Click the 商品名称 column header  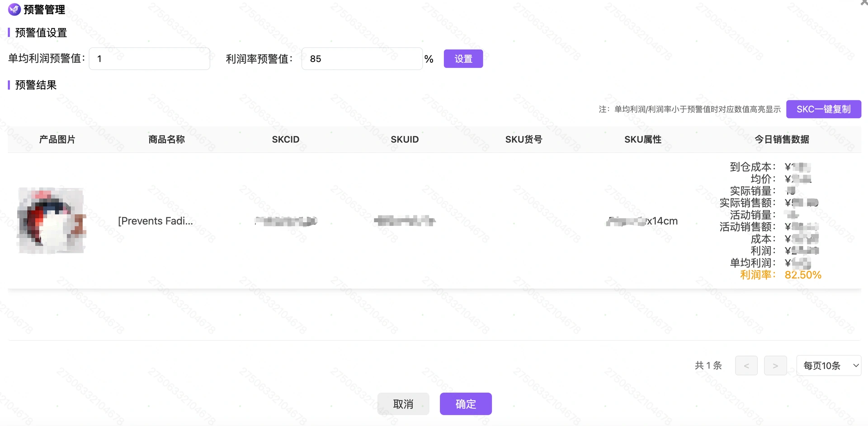pyautogui.click(x=166, y=140)
